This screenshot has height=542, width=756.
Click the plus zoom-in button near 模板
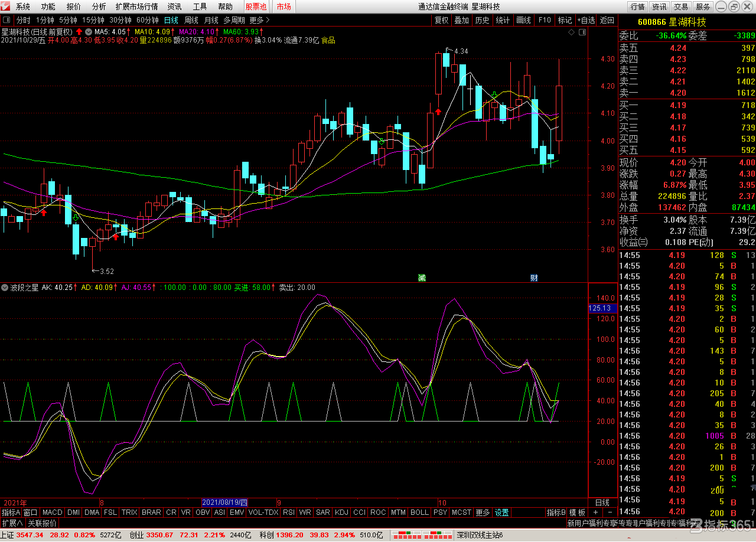tap(595, 512)
